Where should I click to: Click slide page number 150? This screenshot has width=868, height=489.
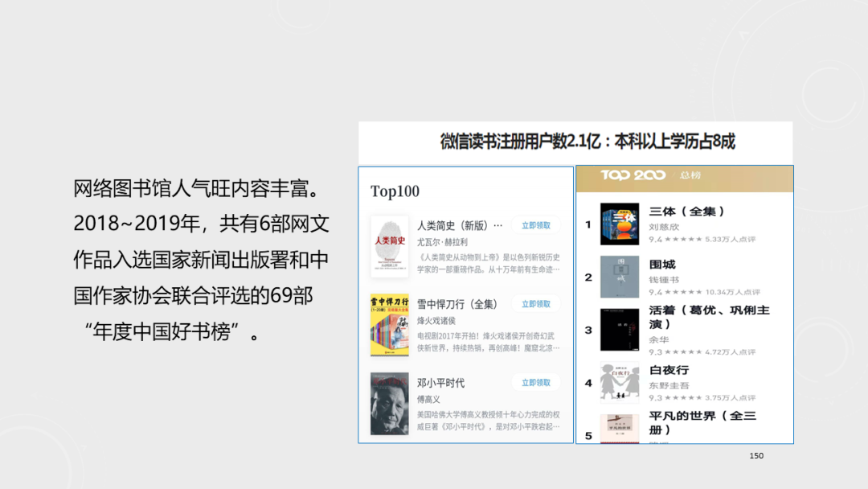click(756, 456)
